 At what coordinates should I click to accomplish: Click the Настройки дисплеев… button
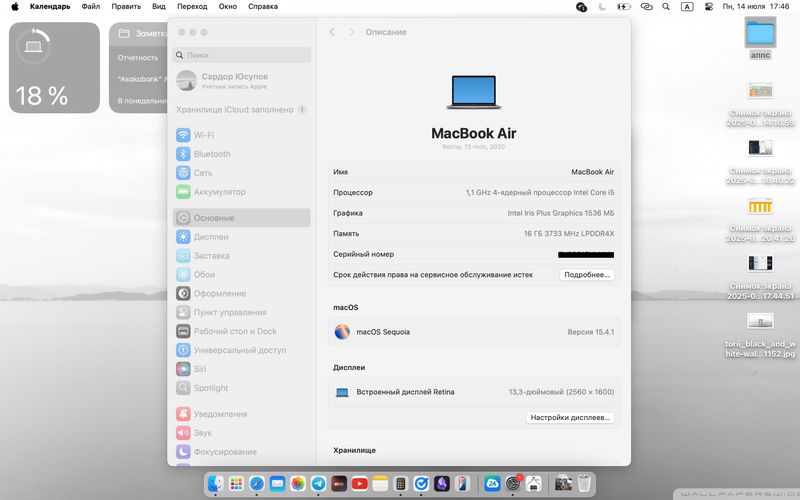click(570, 417)
